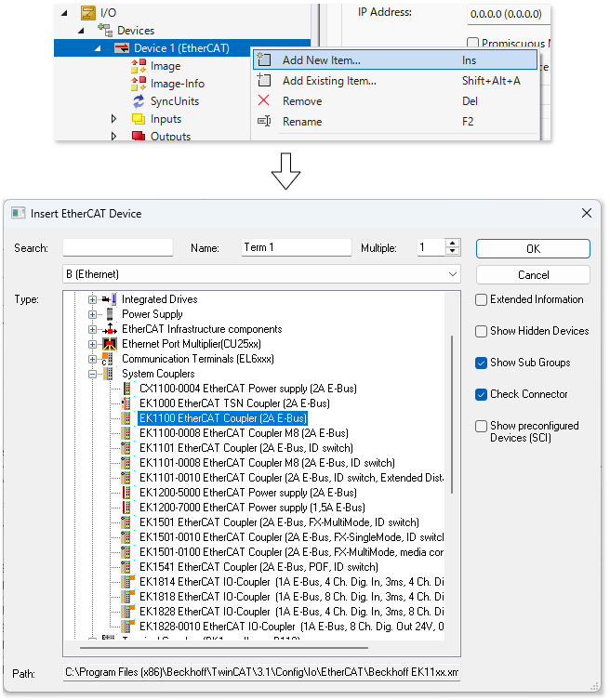This screenshot has width=610, height=700.
Task: Uncheck the Check Connector option
Action: pyautogui.click(x=482, y=394)
